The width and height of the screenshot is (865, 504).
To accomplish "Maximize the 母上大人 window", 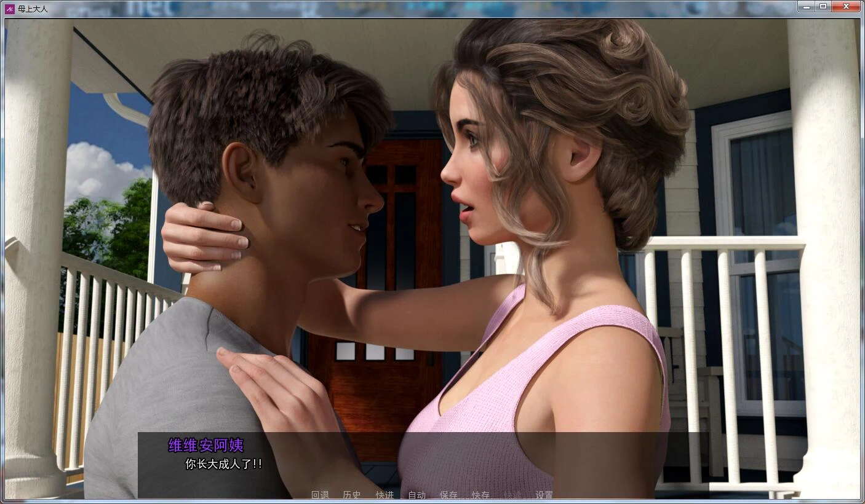I will [823, 6].
